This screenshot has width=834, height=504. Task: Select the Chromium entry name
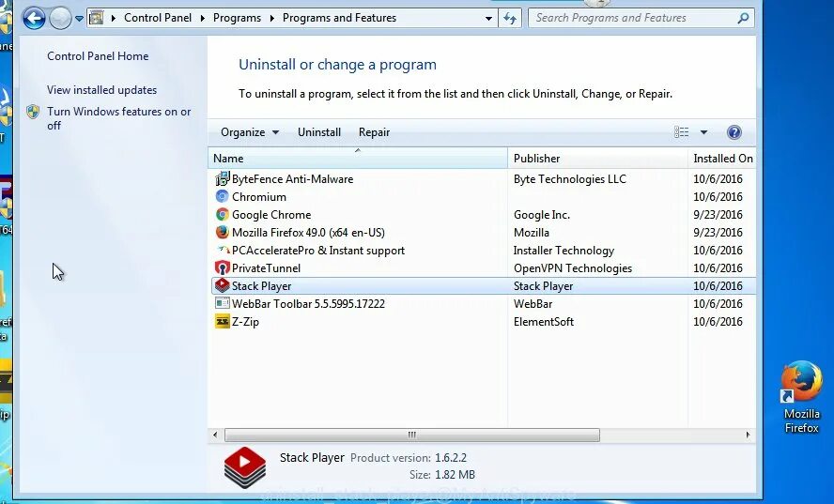point(259,197)
